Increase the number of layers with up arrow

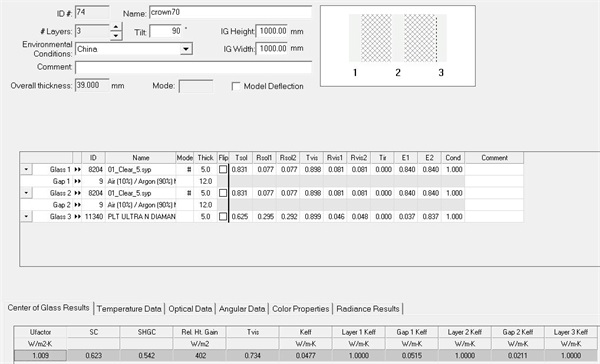click(116, 27)
